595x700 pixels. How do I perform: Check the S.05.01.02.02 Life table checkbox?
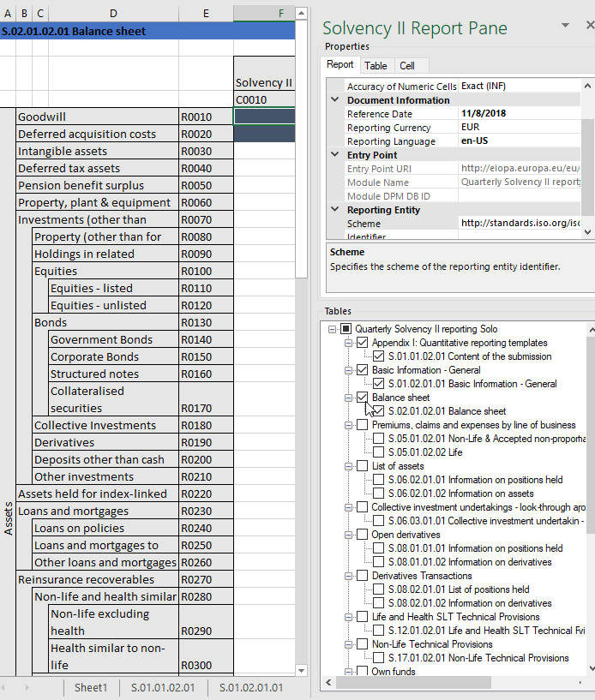(x=379, y=452)
